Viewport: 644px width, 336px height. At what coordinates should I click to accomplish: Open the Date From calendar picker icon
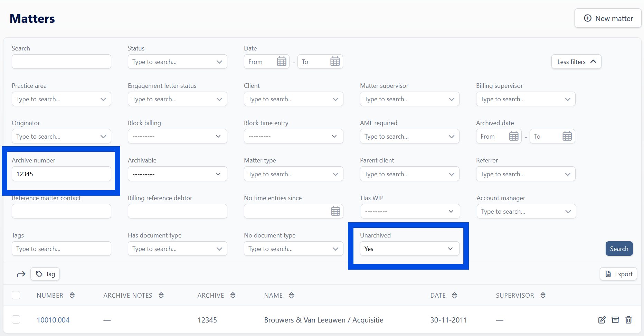pyautogui.click(x=282, y=62)
